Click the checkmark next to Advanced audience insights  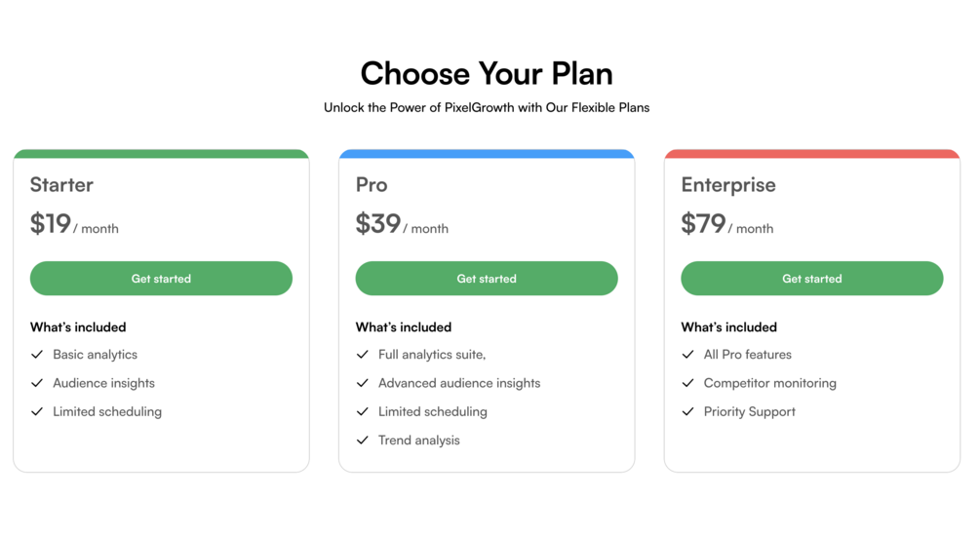[363, 383]
